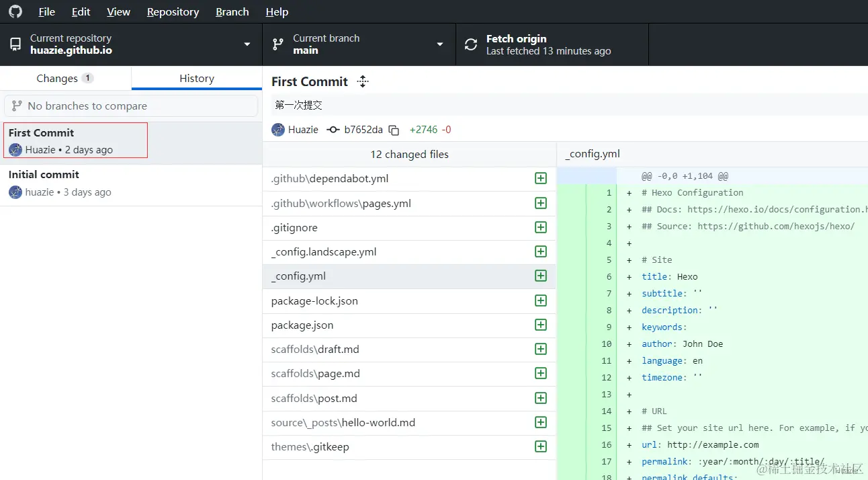The height and width of the screenshot is (480, 868).
Task: Click added-file icon for pages.yml
Action: (541, 203)
